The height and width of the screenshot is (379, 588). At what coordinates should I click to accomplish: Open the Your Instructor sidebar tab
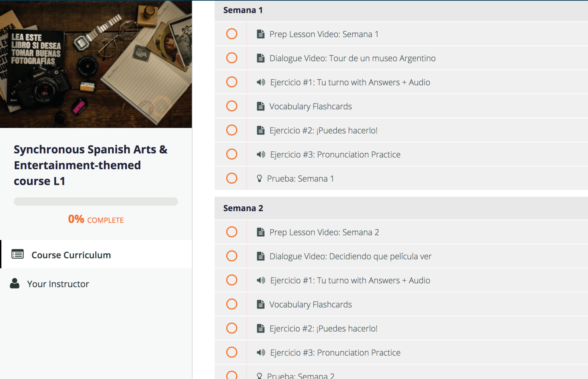click(x=96, y=284)
